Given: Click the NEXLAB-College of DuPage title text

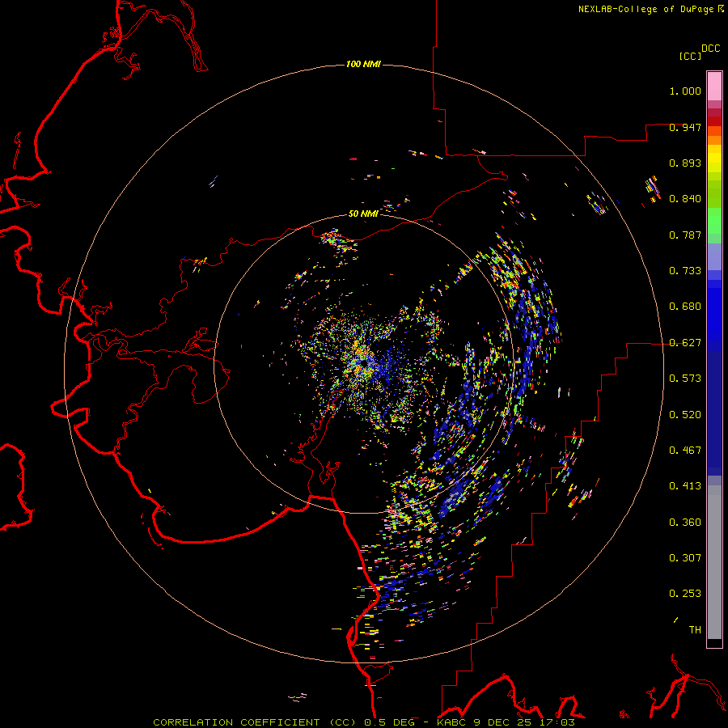Looking at the screenshot, I should pos(645,9).
